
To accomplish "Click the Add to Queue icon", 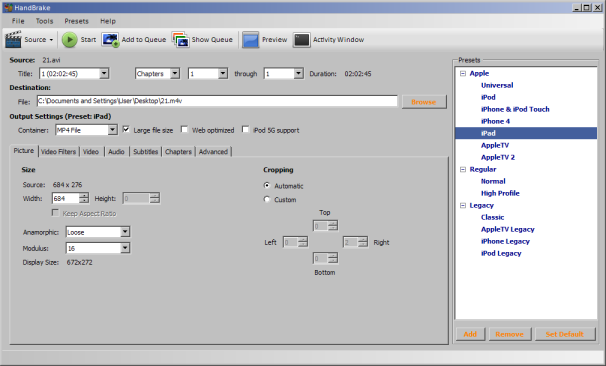I will 110,40.
